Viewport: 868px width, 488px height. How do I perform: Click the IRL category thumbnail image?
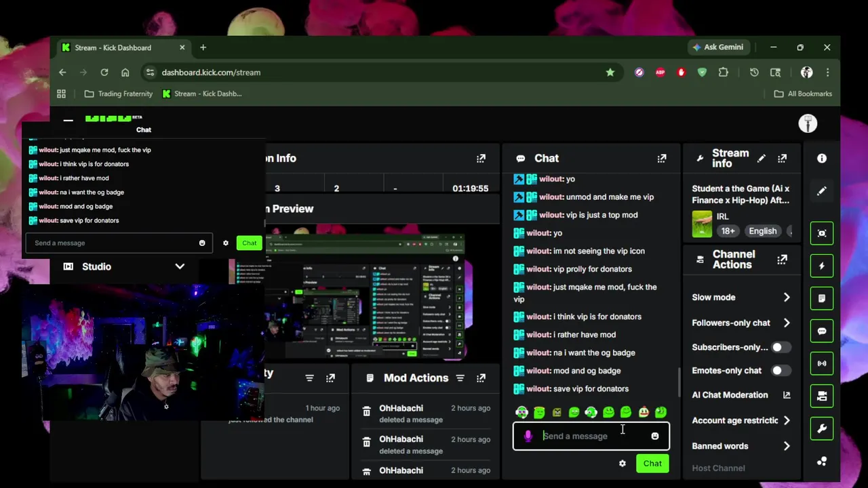(702, 224)
